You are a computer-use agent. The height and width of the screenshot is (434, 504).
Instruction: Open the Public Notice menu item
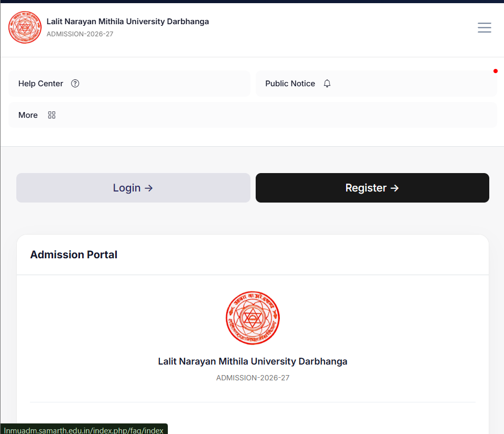point(376,84)
